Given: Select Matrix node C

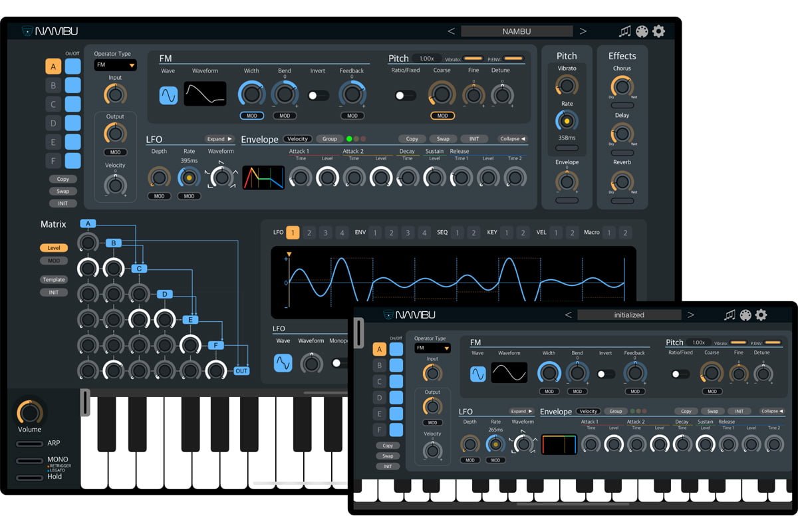Looking at the screenshot, I should click(x=139, y=269).
